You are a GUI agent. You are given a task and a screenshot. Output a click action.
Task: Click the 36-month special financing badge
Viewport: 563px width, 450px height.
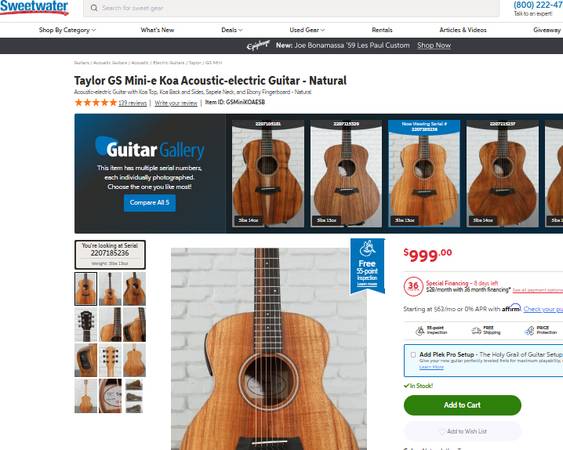click(413, 286)
